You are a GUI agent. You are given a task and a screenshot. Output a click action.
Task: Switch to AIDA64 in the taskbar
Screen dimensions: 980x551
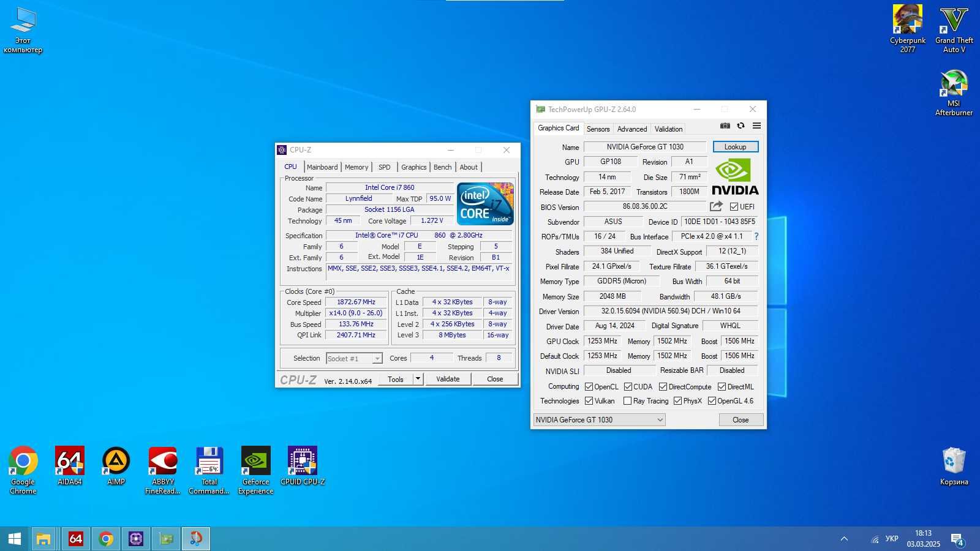pyautogui.click(x=75, y=539)
